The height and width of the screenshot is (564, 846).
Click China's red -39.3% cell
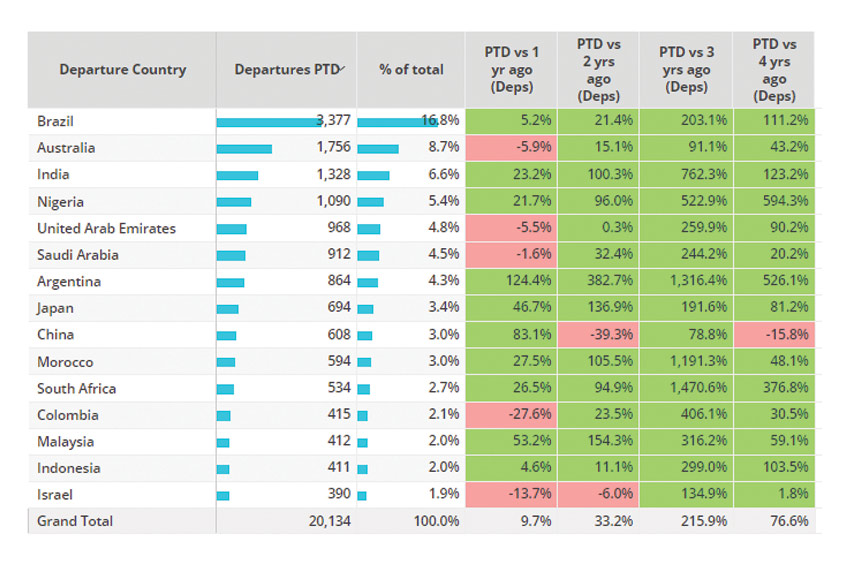tap(598, 335)
